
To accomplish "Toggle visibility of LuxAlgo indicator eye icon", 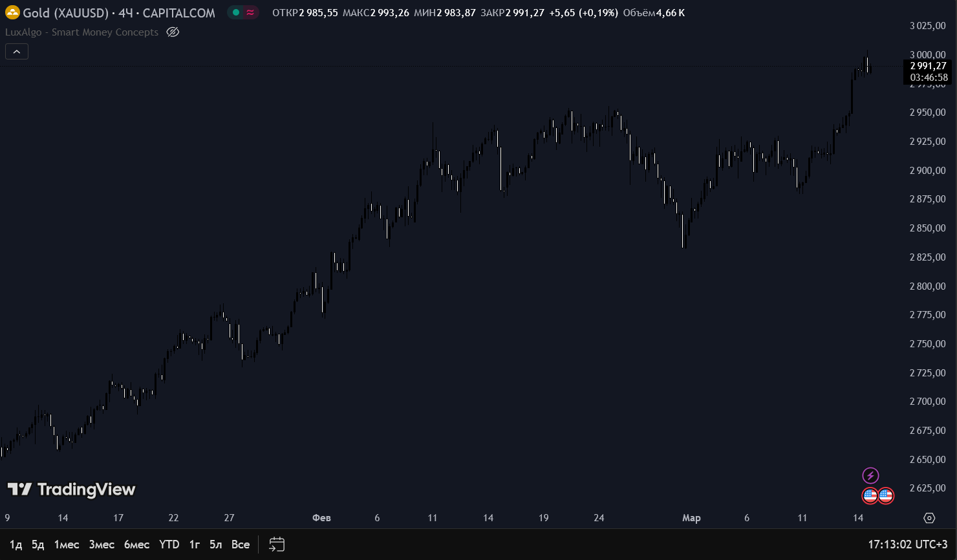I will point(173,32).
